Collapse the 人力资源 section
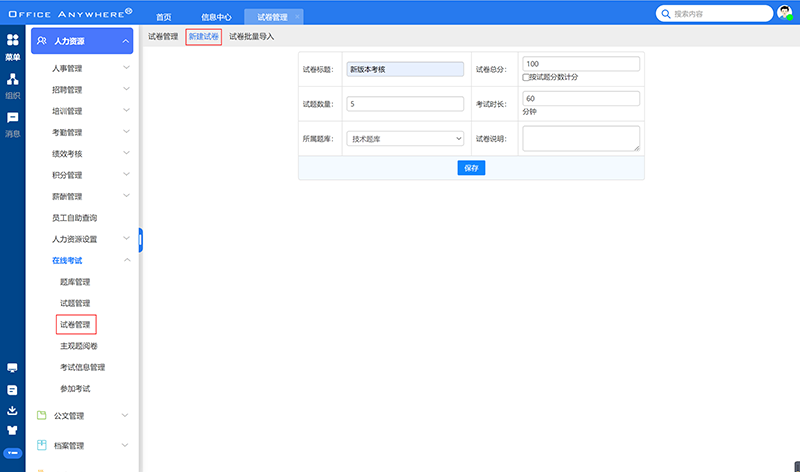This screenshot has height=472, width=800. click(126, 41)
